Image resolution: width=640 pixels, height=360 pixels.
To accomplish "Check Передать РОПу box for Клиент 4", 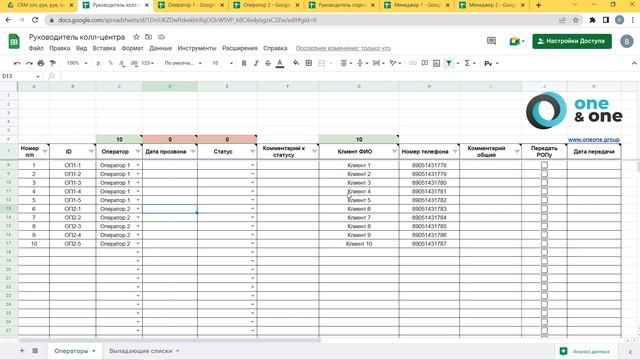I will [x=544, y=191].
